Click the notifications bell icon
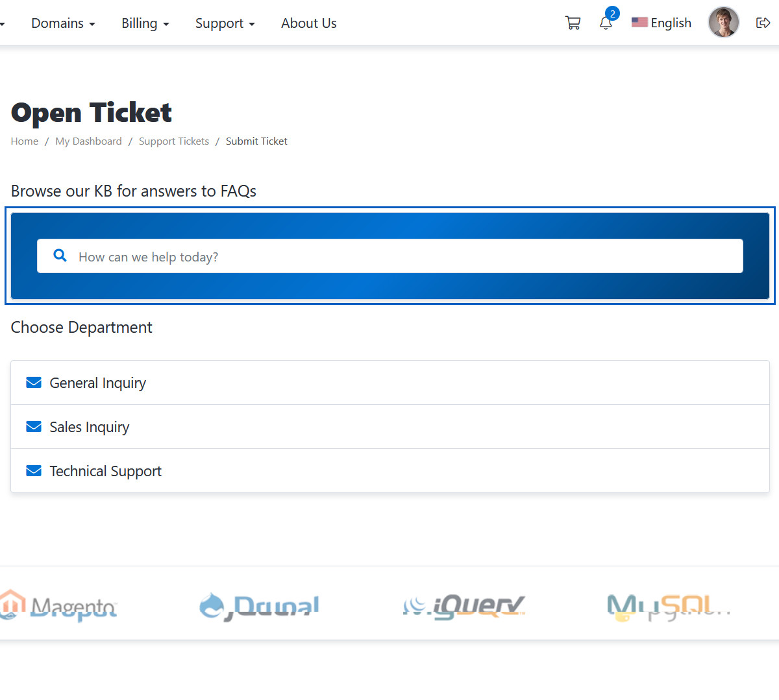779x700 pixels. (x=606, y=23)
